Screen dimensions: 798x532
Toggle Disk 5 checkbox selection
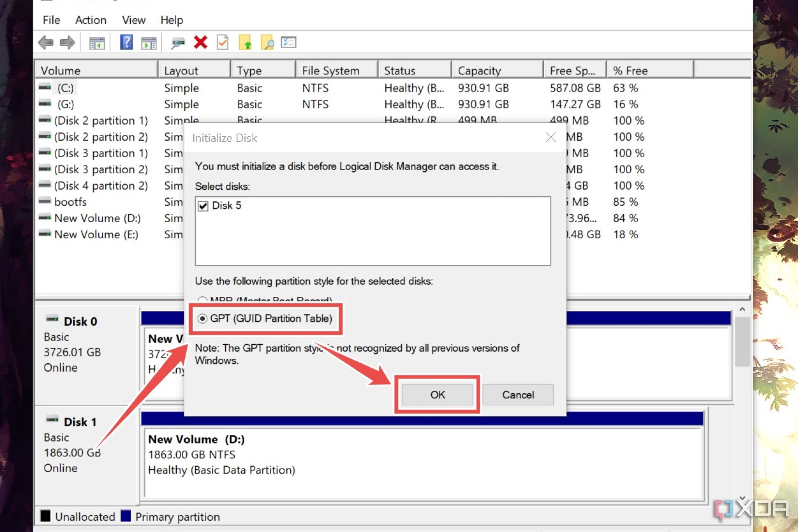[x=204, y=205]
